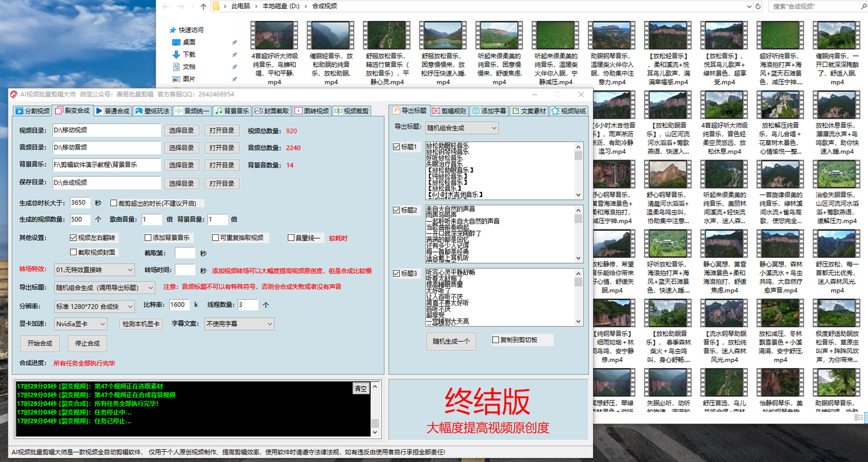Disable the 视频左右翻转 checkbox
Screen dimensions: 868x462
(x=72, y=237)
